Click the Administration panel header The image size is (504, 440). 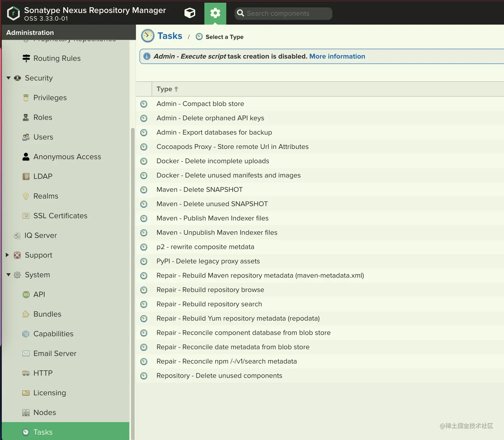coord(69,32)
